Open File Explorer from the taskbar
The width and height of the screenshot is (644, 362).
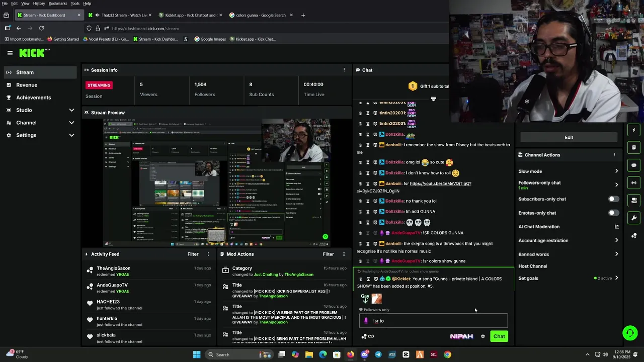[x=309, y=354]
